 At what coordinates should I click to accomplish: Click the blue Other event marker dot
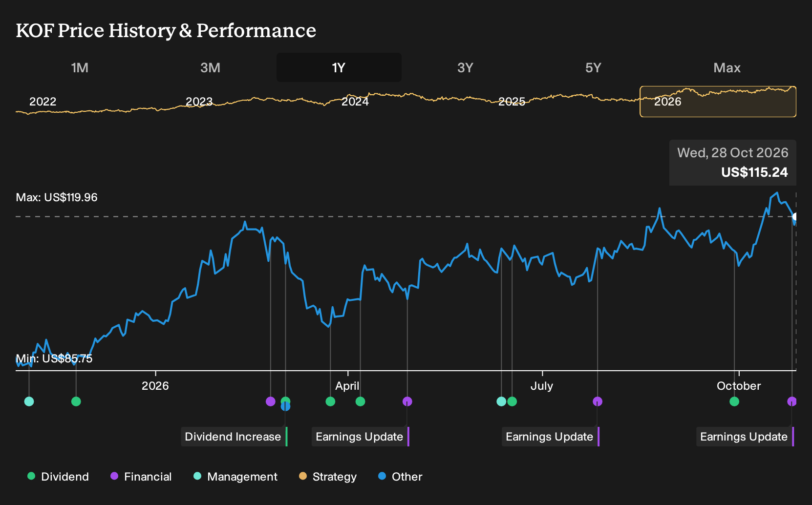(286, 406)
